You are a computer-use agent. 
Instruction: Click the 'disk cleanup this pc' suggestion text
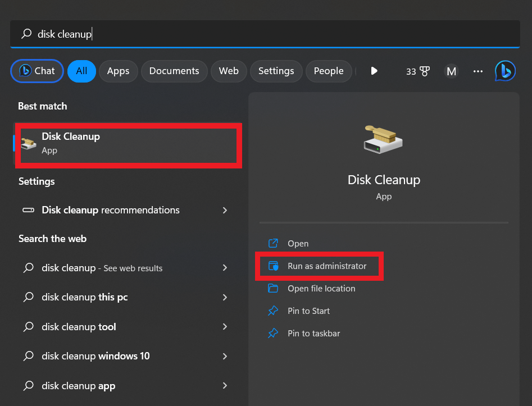(x=84, y=297)
